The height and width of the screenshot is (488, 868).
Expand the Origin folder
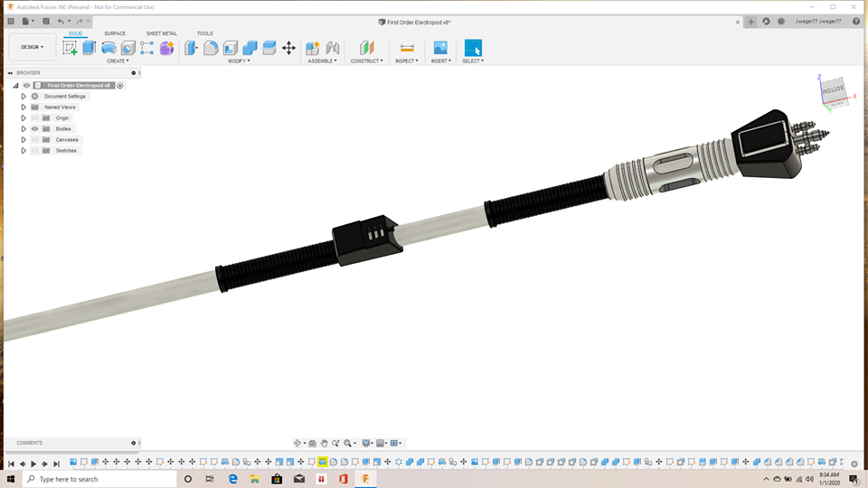coord(24,117)
